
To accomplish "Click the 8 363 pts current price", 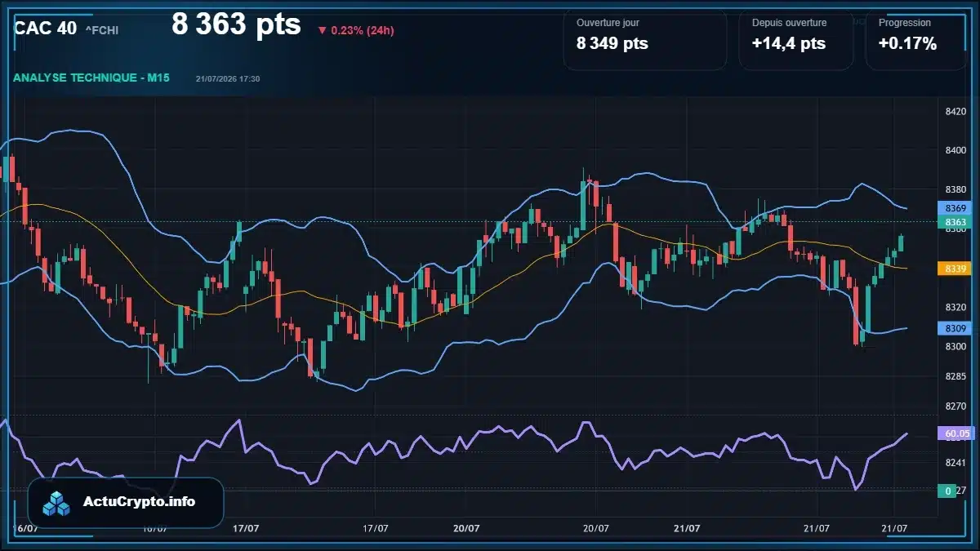I will (x=236, y=24).
